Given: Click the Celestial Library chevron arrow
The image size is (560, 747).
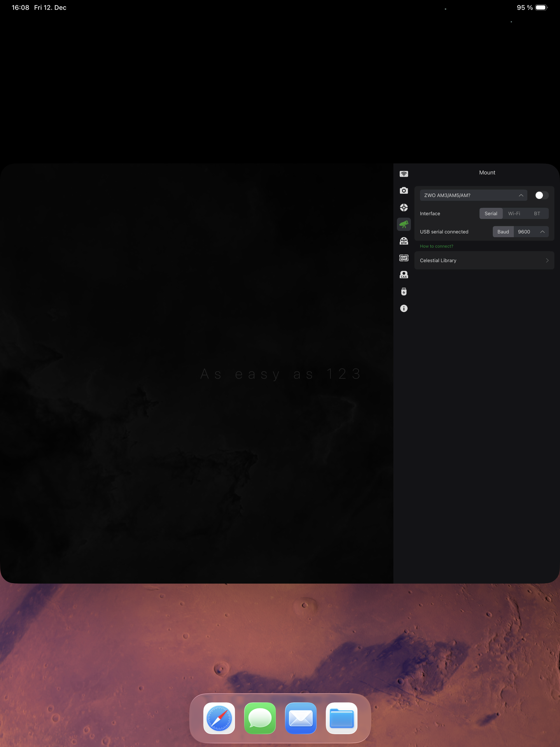Looking at the screenshot, I should tap(547, 260).
